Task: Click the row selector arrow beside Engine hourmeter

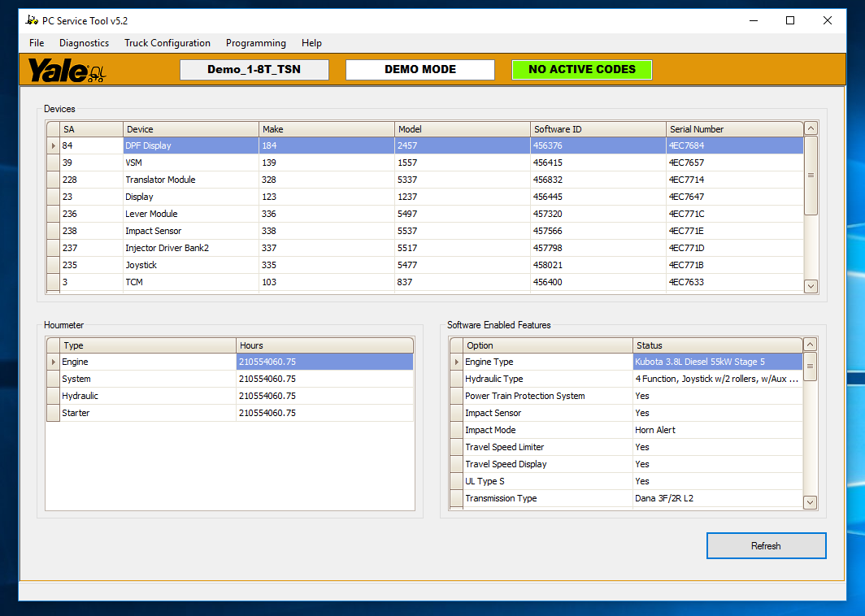Action: pyautogui.click(x=53, y=362)
